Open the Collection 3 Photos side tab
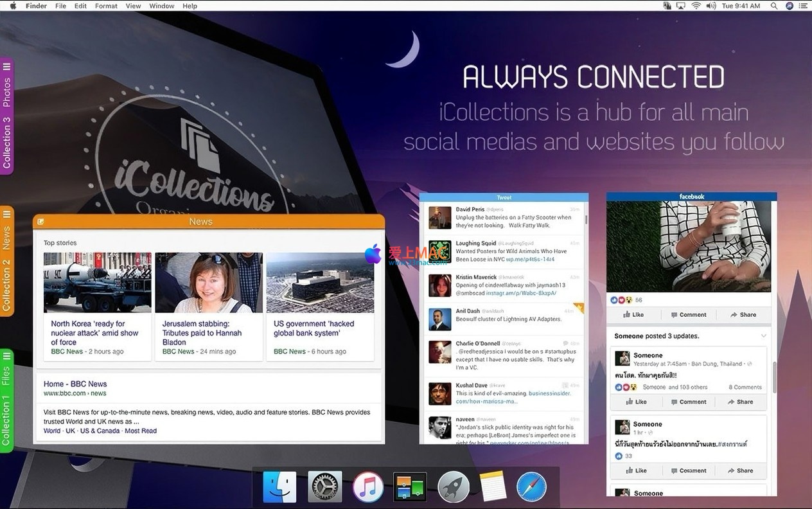Screen dimensions: 812x509 [6, 116]
